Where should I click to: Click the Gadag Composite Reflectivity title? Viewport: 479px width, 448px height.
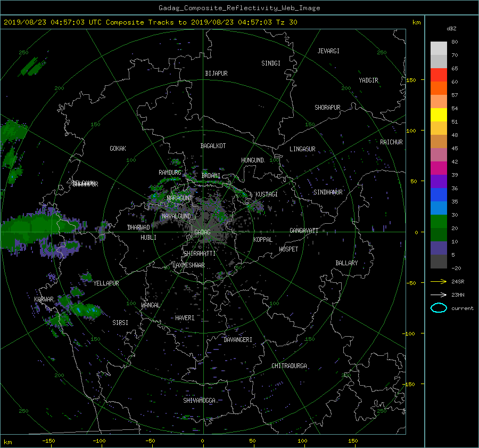(x=239, y=8)
